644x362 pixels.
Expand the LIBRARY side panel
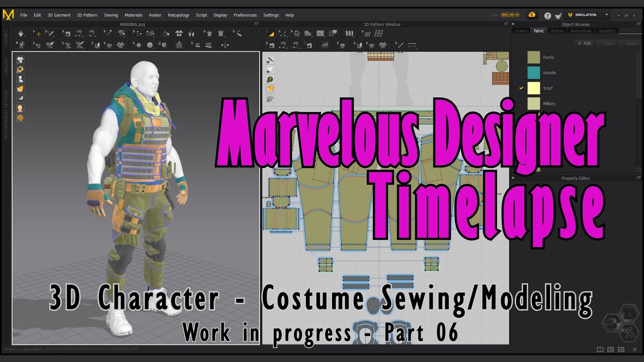pyautogui.click(x=6, y=38)
